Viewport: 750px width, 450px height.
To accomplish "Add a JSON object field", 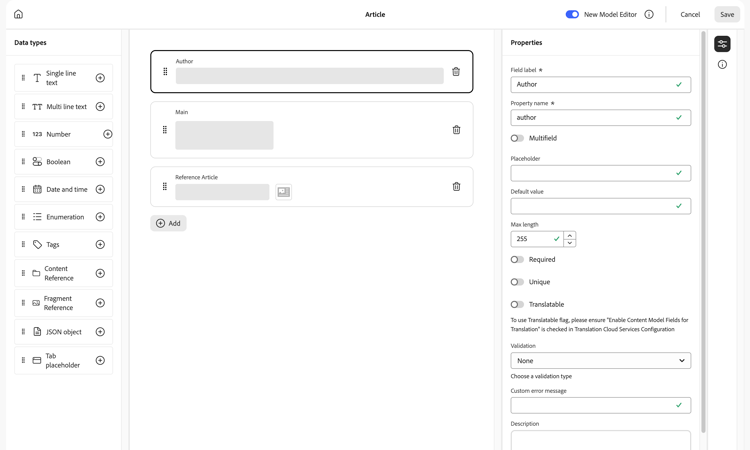I will [100, 332].
